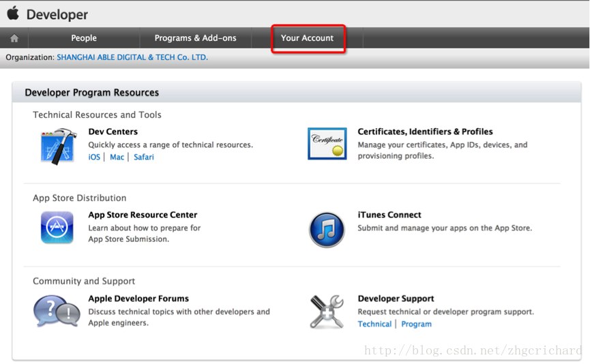Open the Program support link
This screenshot has width=590, height=364.
click(416, 324)
